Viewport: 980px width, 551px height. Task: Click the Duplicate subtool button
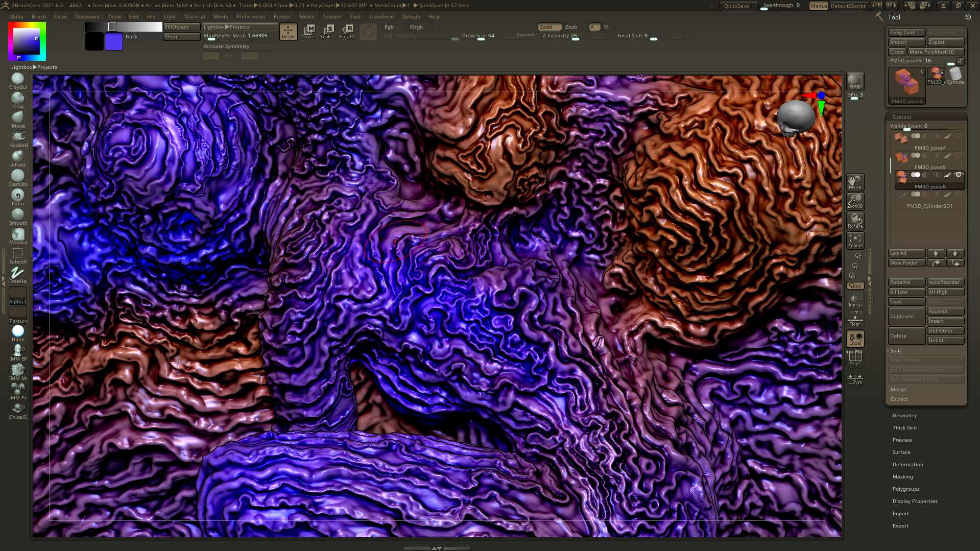point(906,316)
